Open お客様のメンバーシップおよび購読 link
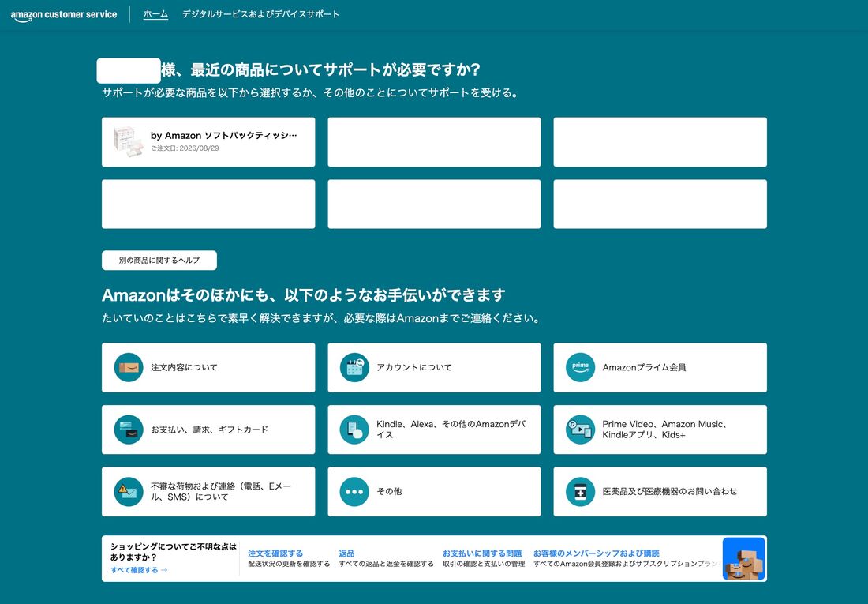The width and height of the screenshot is (868, 604). tap(597, 553)
